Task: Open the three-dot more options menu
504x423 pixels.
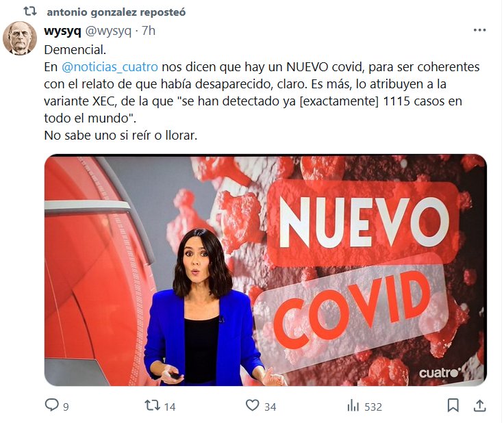Action: pos(479,30)
